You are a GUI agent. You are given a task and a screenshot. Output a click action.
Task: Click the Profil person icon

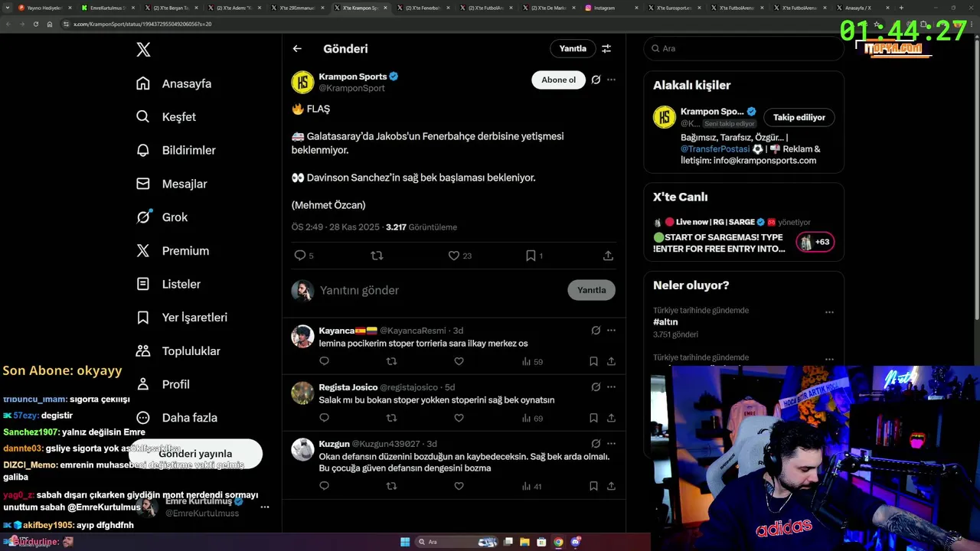(x=143, y=384)
